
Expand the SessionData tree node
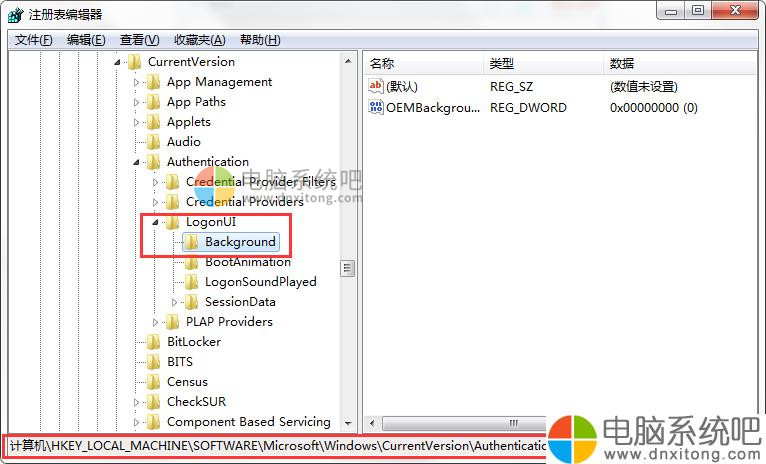click(175, 302)
